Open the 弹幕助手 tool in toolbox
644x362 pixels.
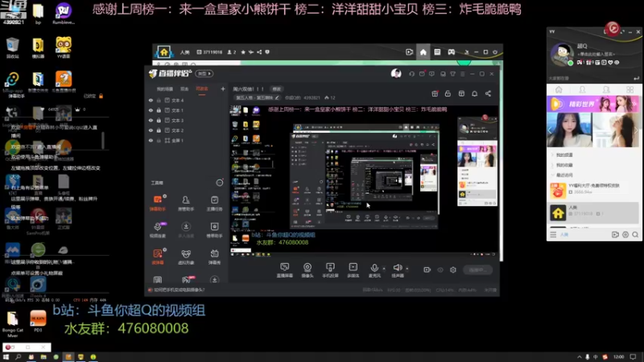158,204
